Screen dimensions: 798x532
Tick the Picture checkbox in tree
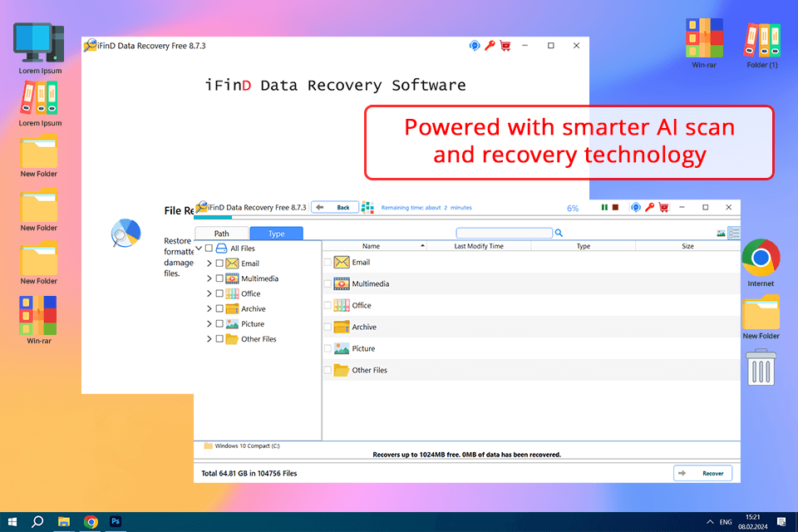click(x=219, y=324)
